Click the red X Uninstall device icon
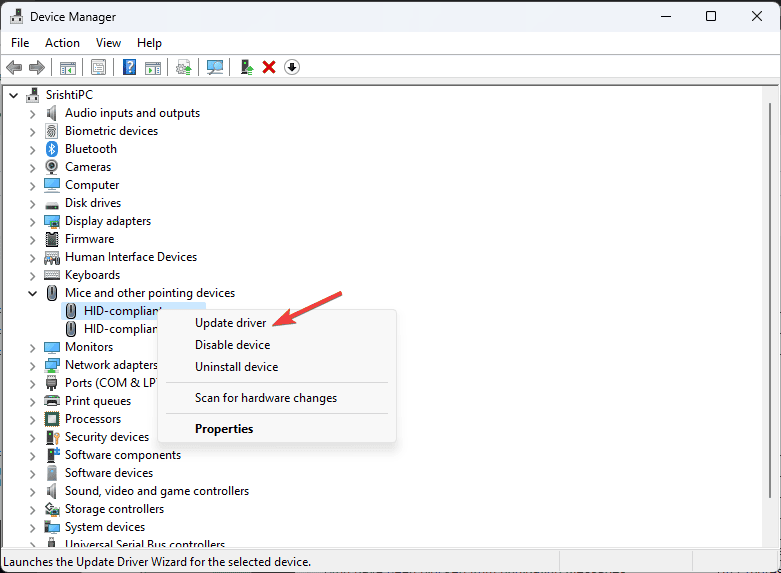Screen dimensions: 781x573 coord(269,67)
